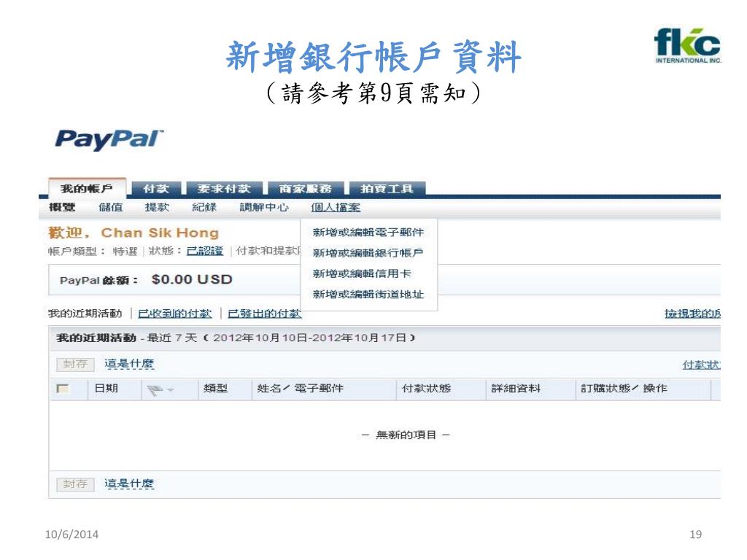
Task: Select the 紀錄 submenu item
Action: coord(204,207)
